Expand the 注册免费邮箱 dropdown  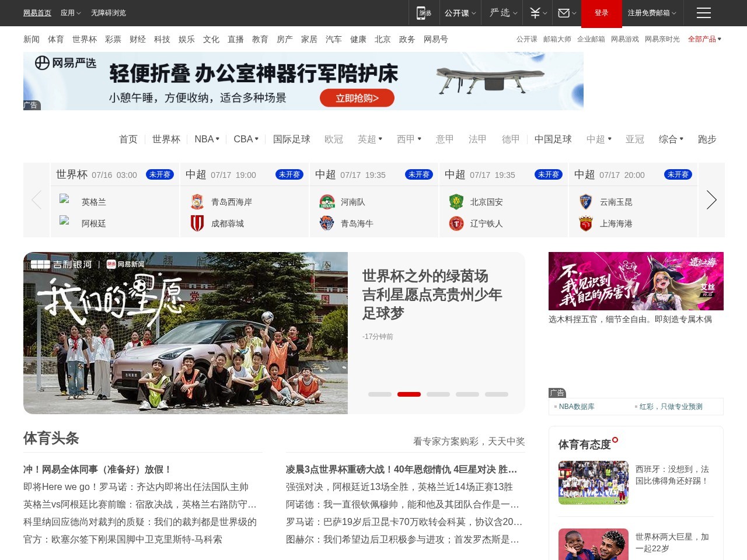[x=652, y=13]
